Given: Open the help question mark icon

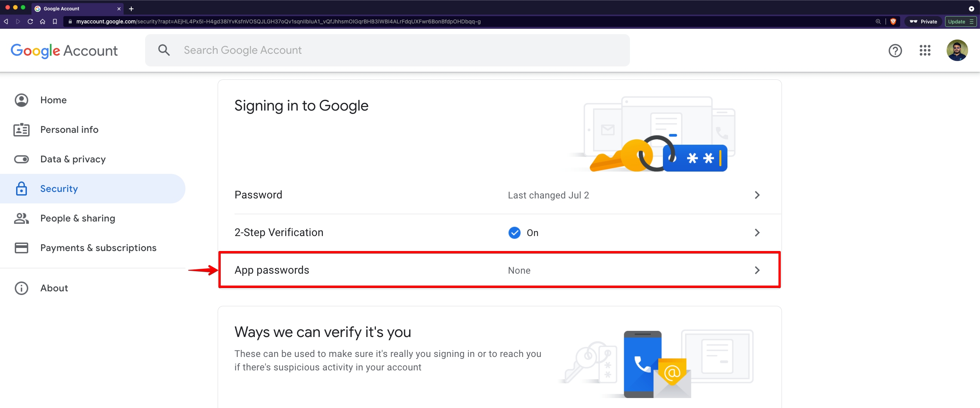Looking at the screenshot, I should 895,50.
